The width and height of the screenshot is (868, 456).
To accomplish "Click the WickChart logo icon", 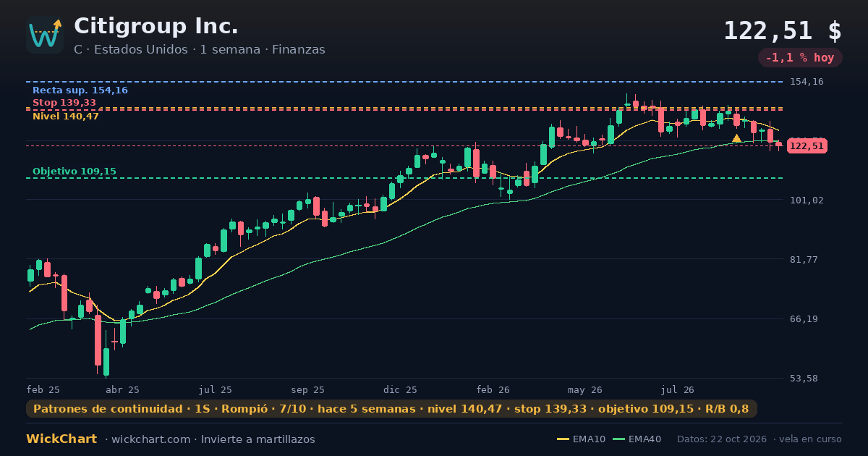I will (45, 35).
